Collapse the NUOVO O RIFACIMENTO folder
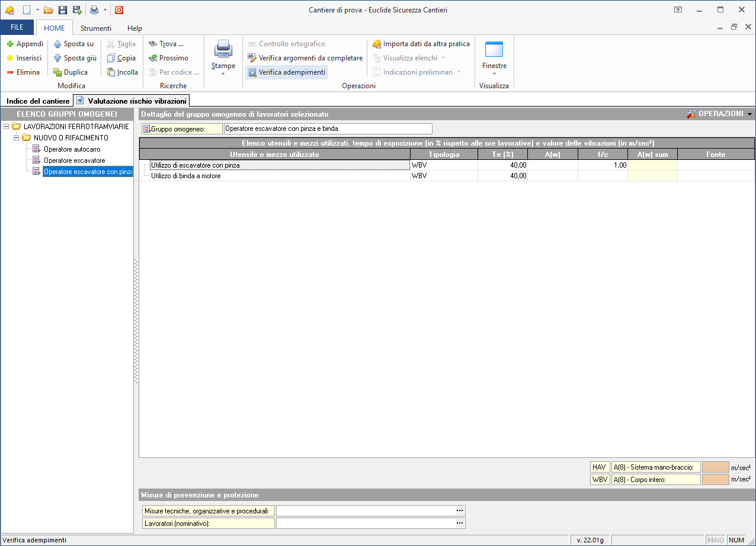 click(17, 138)
